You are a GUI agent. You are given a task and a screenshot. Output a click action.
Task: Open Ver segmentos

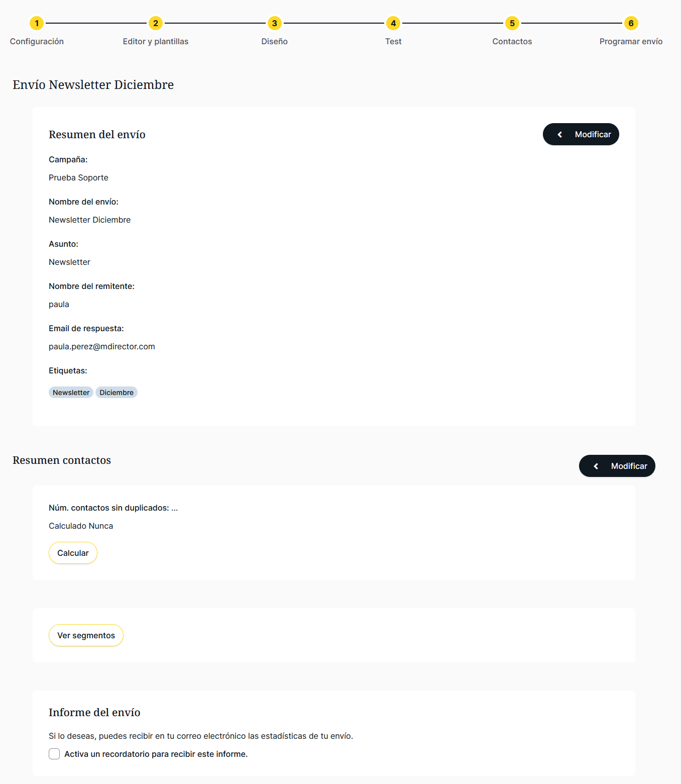(x=86, y=635)
